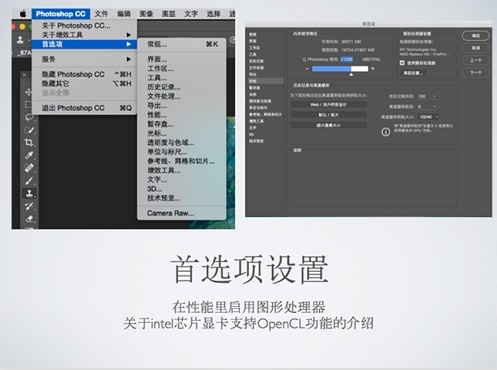Click 默认 / 照片 cache preset button
This screenshot has width=497, height=370.
(x=329, y=115)
